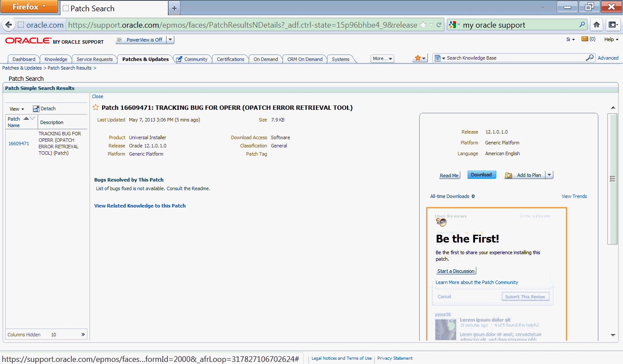Open Legal Notices and Terms of Use
The image size is (623, 364).
pos(341,358)
